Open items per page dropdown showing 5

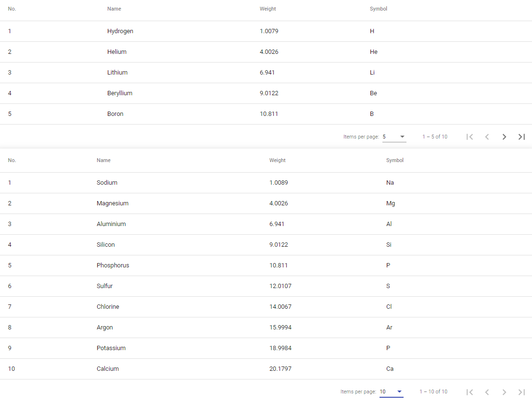(394, 137)
